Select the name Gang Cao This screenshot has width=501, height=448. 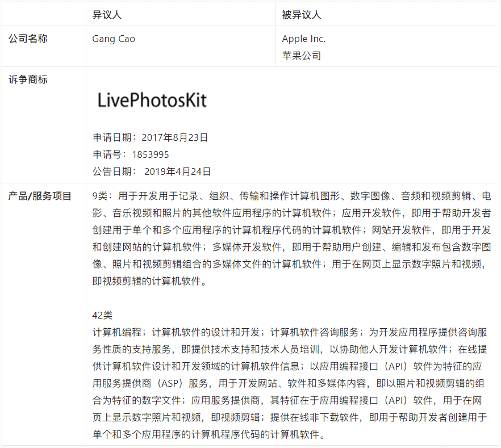114,39
